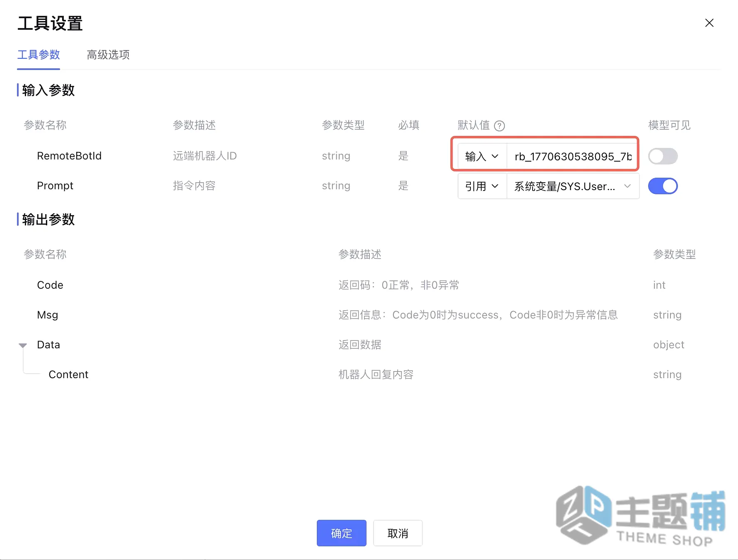Disable model visibility for Prompt
The height and width of the screenshot is (560, 738).
click(663, 186)
